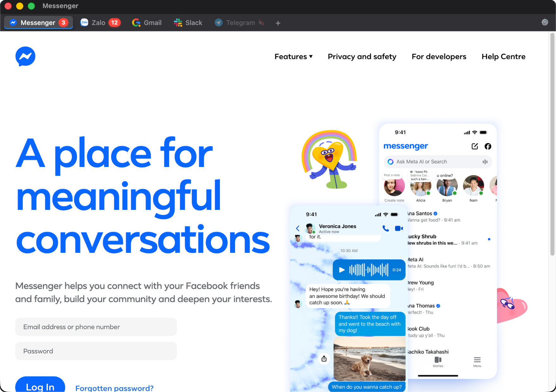Switch to the Gmail service tab
This screenshot has width=556, height=392.
click(x=147, y=22)
